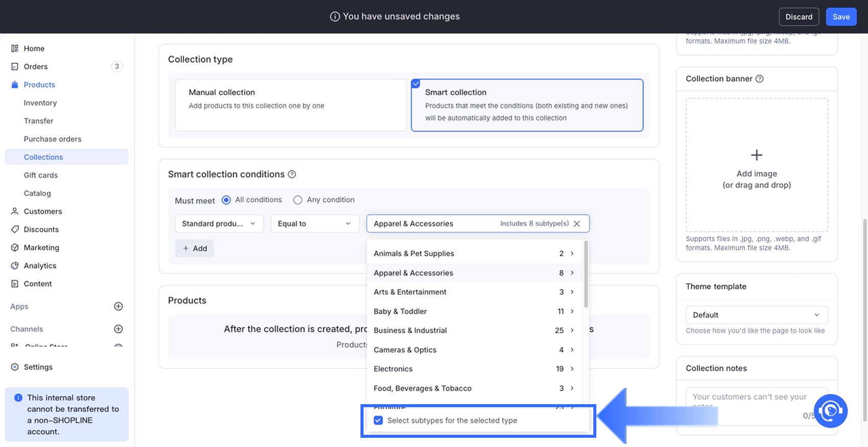868x447 pixels.
Task: Clear the Apparel & Accessories selection
Action: tap(577, 224)
